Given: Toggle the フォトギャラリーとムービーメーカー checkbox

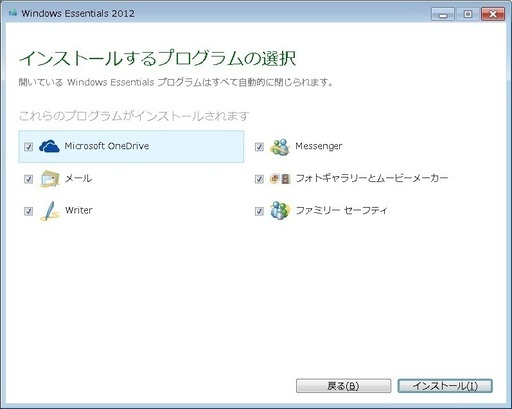Looking at the screenshot, I should 259,179.
